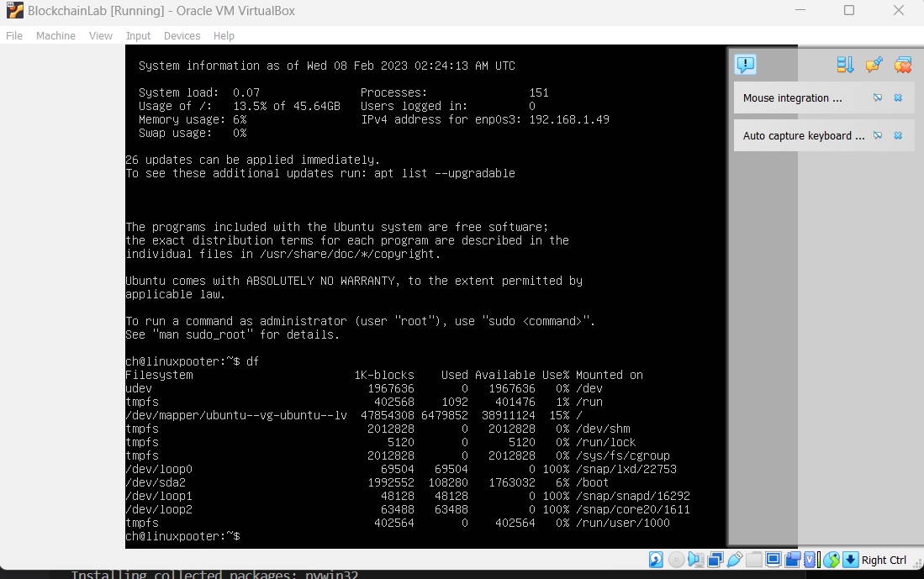Click the /boot mount point text

(x=592, y=482)
